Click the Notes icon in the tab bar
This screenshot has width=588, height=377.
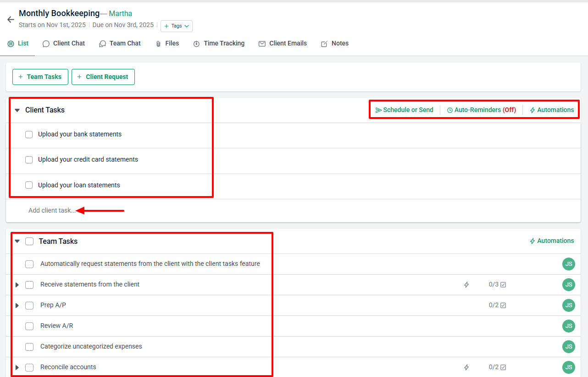click(x=324, y=43)
